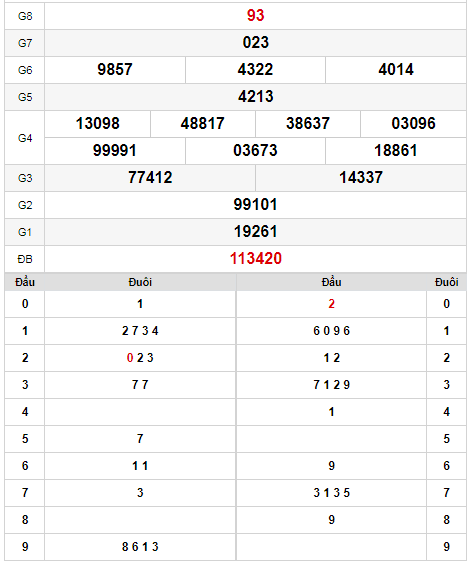
Task: Select the G2 result 99101
Action: (x=255, y=205)
